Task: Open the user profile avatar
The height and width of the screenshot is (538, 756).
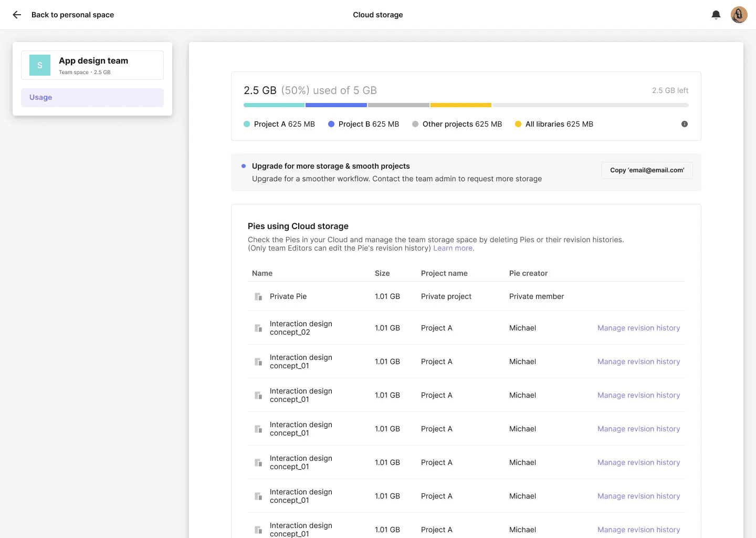Action: [739, 15]
